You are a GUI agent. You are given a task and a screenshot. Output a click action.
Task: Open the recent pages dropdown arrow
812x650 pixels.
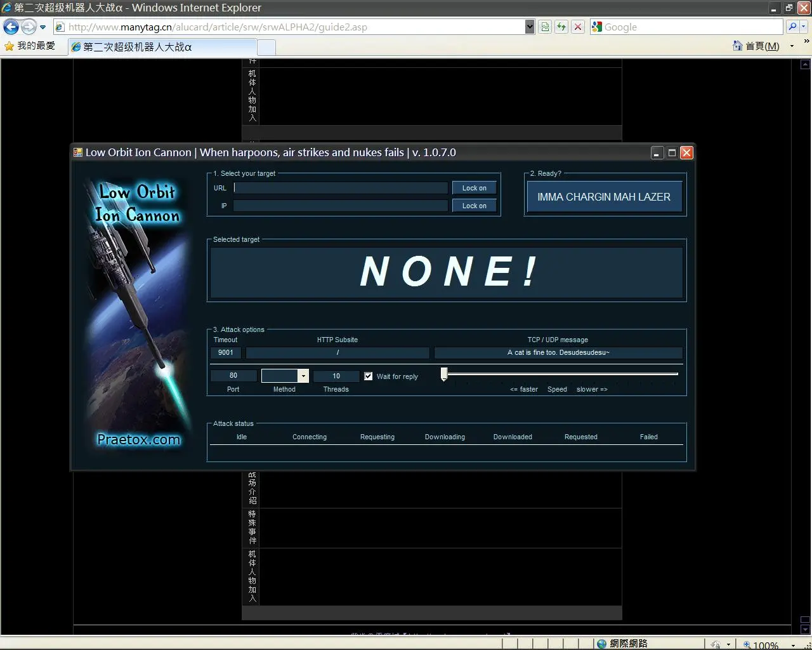[x=43, y=27]
